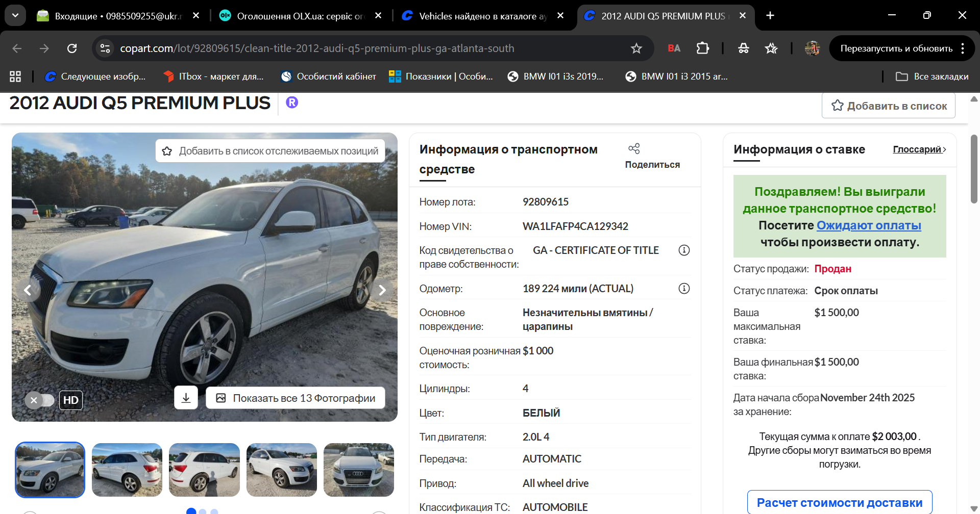Open the red BA extension
This screenshot has height=514, width=980.
(x=674, y=48)
